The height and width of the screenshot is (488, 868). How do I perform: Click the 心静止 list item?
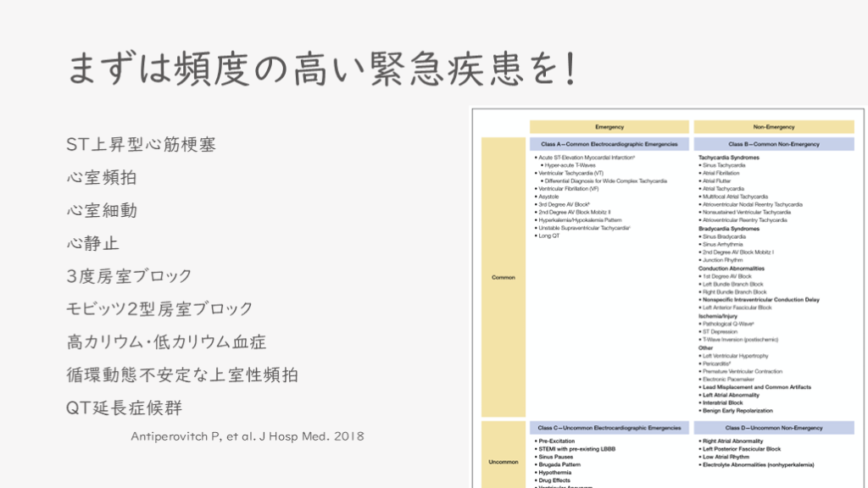coord(92,244)
